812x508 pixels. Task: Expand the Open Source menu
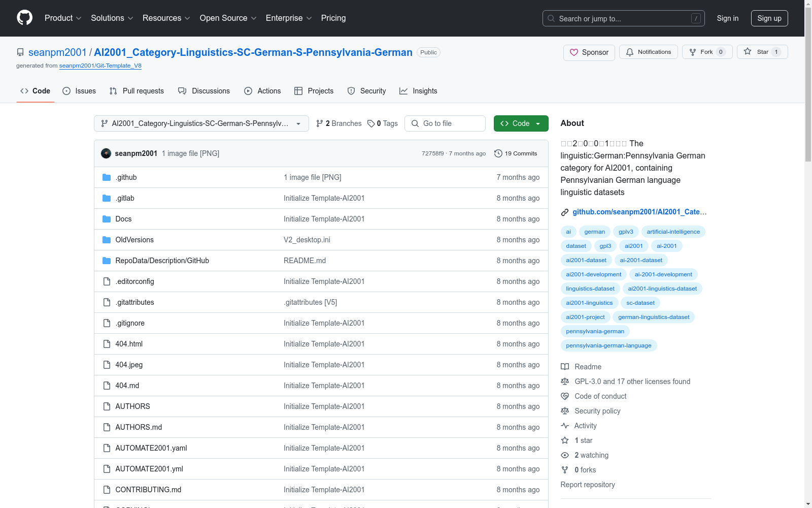pos(228,18)
